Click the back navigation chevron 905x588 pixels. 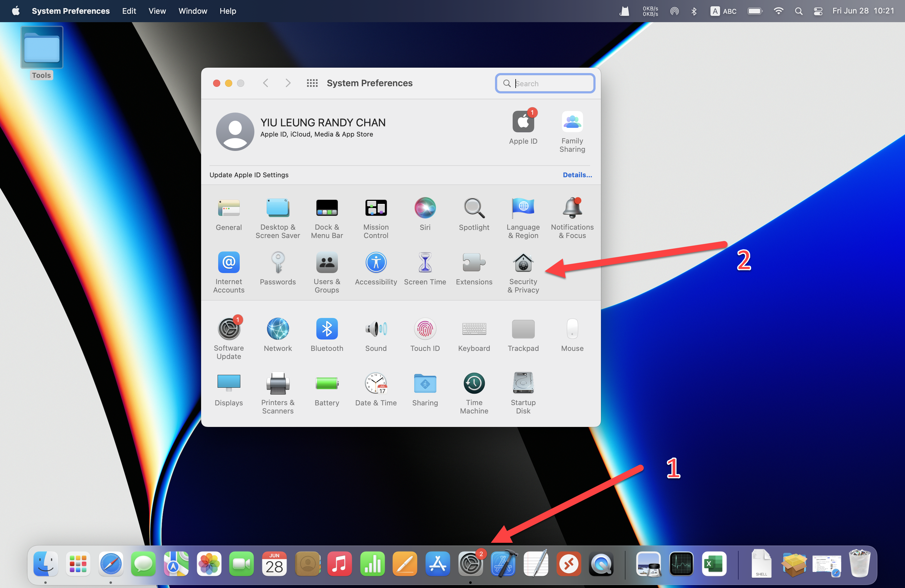266,83
